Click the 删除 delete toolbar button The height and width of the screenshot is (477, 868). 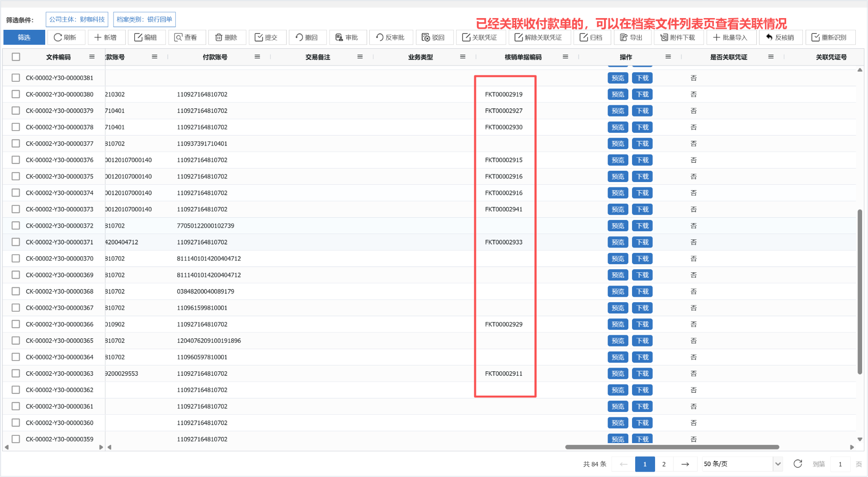click(226, 37)
